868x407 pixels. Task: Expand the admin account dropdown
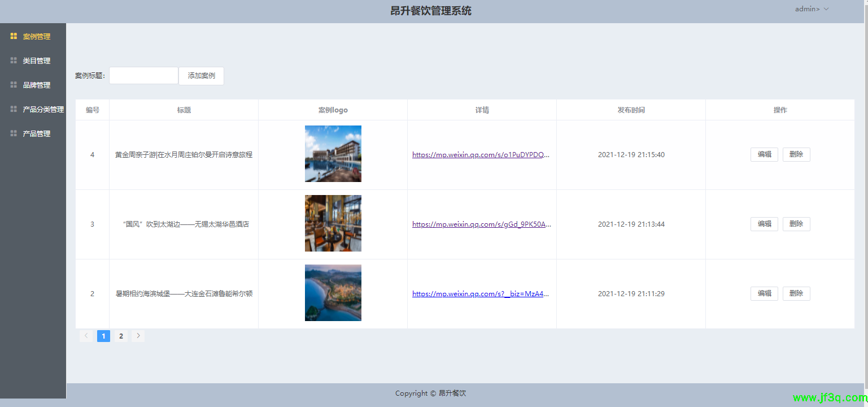point(812,8)
